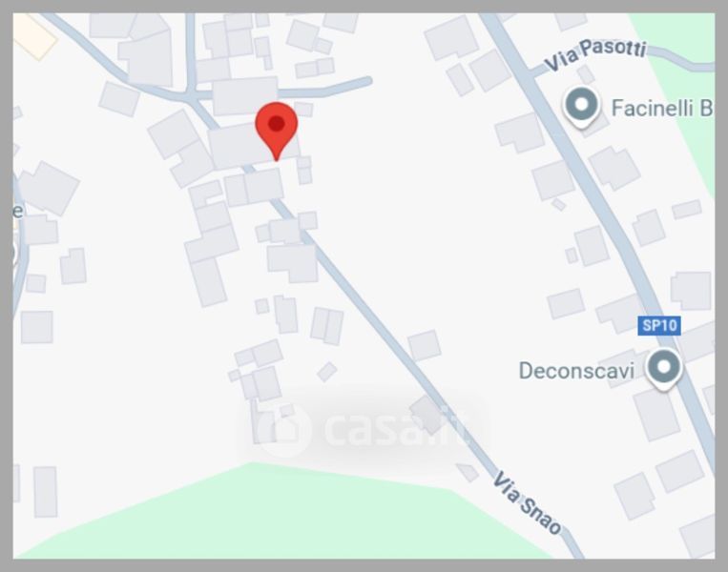
Task: Click the Via Snao street label
Action: 527,502
